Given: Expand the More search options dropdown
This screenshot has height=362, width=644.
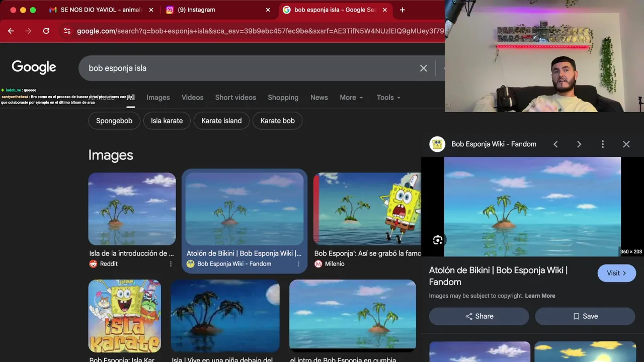Looking at the screenshot, I should 351,98.
